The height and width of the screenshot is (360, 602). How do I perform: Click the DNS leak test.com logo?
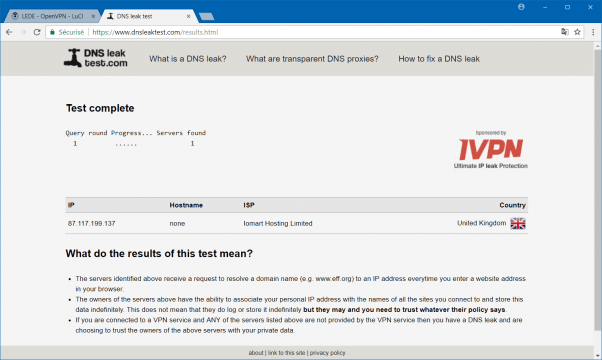[96, 58]
